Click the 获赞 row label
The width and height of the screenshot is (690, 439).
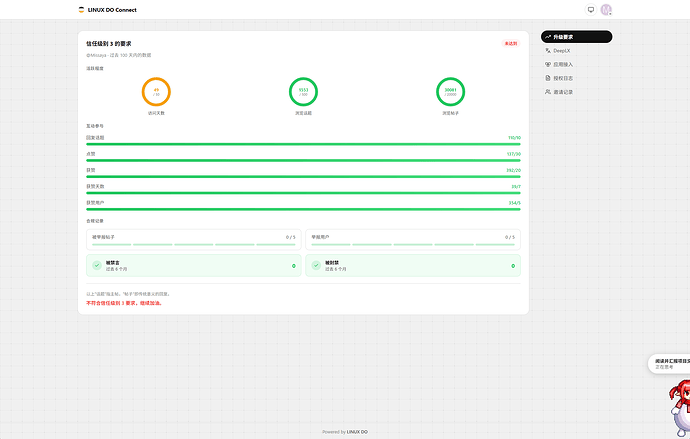click(x=91, y=170)
